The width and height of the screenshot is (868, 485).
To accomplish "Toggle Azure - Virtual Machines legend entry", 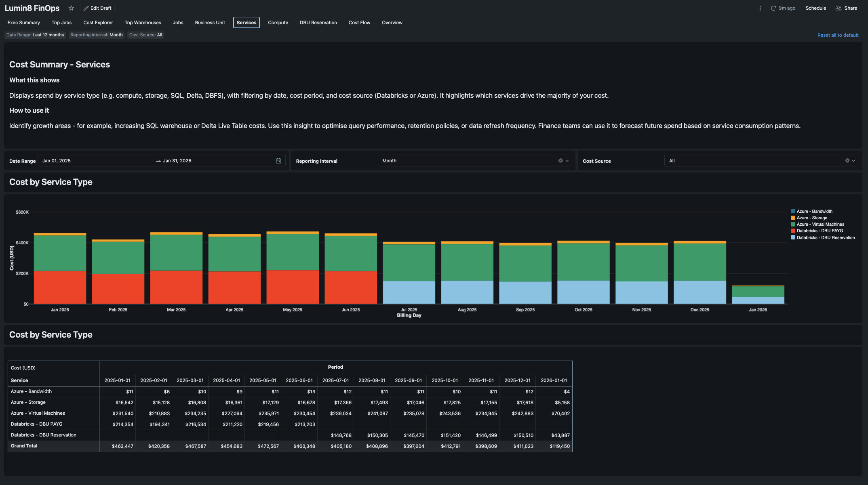I will (820, 225).
